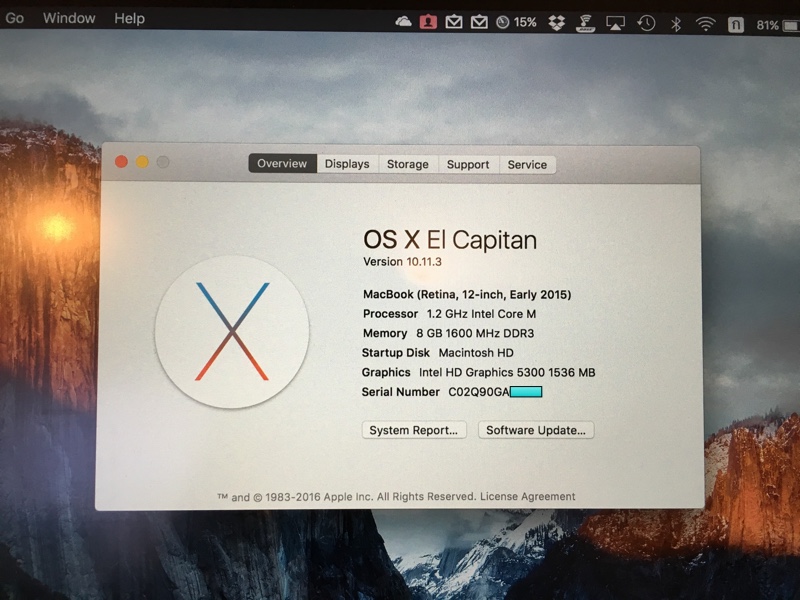Click the OS X El Capitan heading

point(450,240)
